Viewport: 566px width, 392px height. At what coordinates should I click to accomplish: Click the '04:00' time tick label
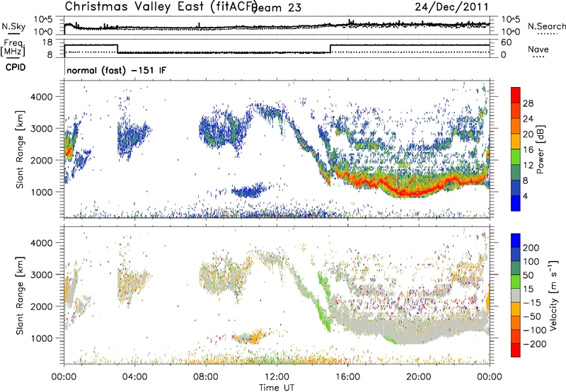[x=134, y=377]
